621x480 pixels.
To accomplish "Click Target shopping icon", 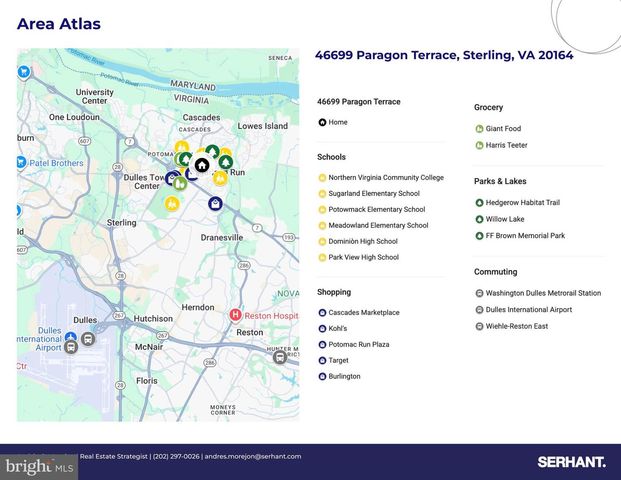I will point(322,360).
